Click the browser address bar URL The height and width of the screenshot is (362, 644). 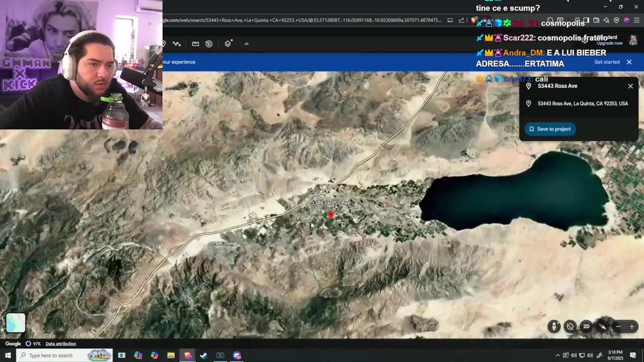pyautogui.click(x=302, y=20)
